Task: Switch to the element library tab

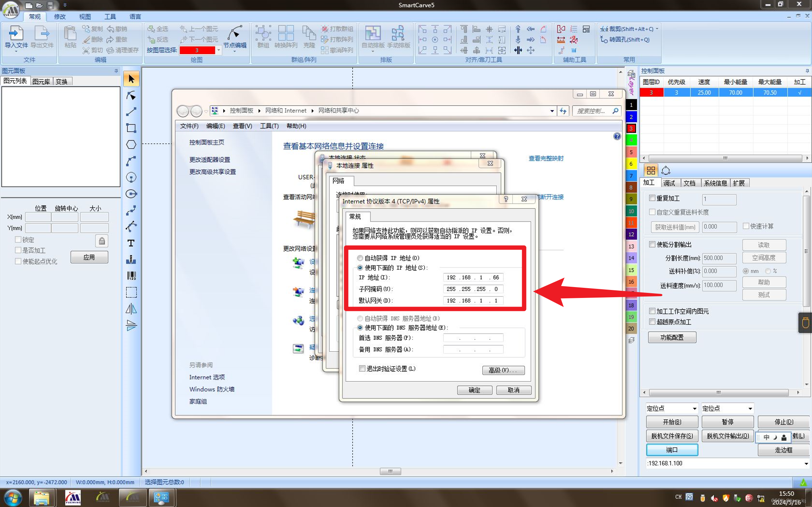Action: (x=41, y=81)
